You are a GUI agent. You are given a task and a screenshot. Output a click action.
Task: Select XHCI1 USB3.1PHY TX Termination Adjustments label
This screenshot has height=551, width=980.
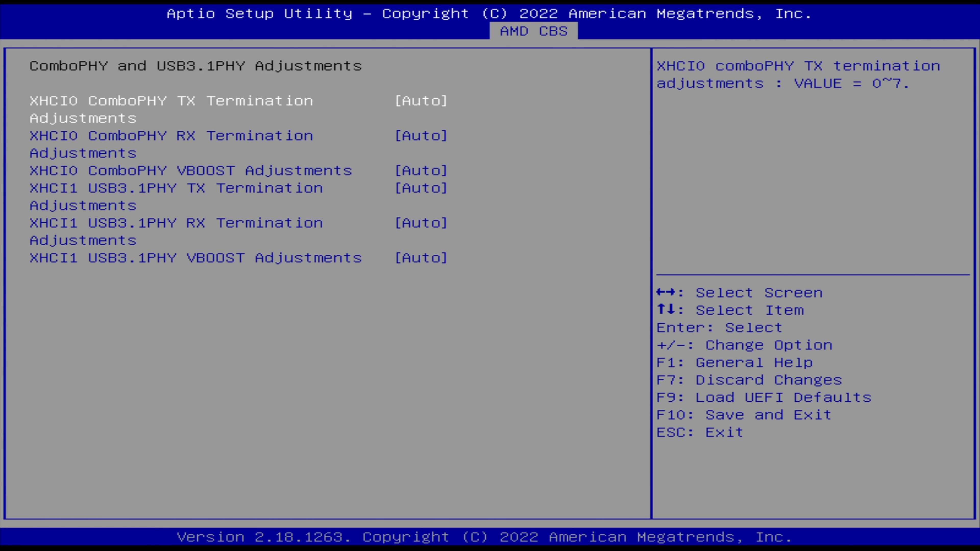click(x=176, y=197)
